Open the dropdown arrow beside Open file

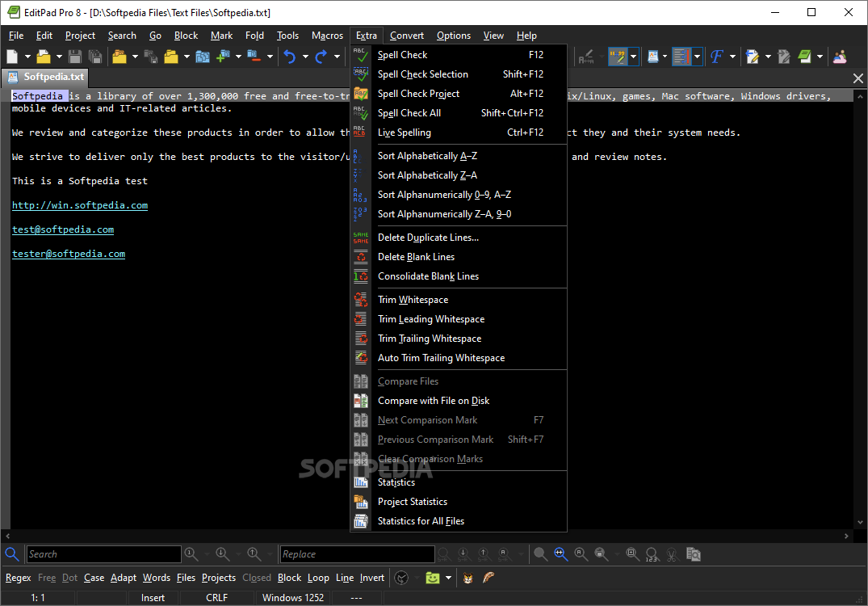[59, 57]
